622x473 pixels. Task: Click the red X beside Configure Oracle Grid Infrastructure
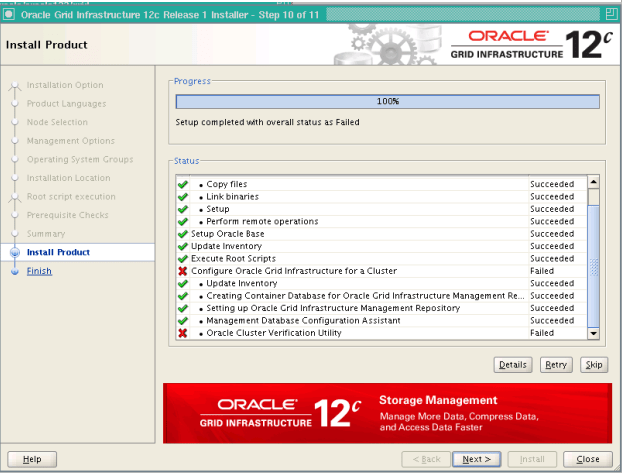[182, 271]
